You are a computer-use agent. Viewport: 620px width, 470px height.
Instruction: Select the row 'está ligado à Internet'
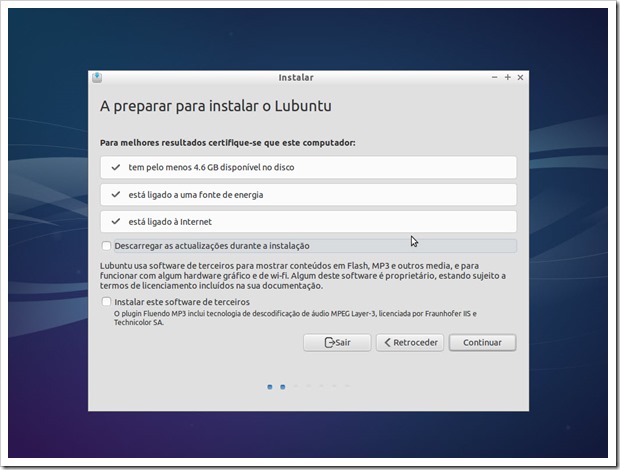[308, 221]
